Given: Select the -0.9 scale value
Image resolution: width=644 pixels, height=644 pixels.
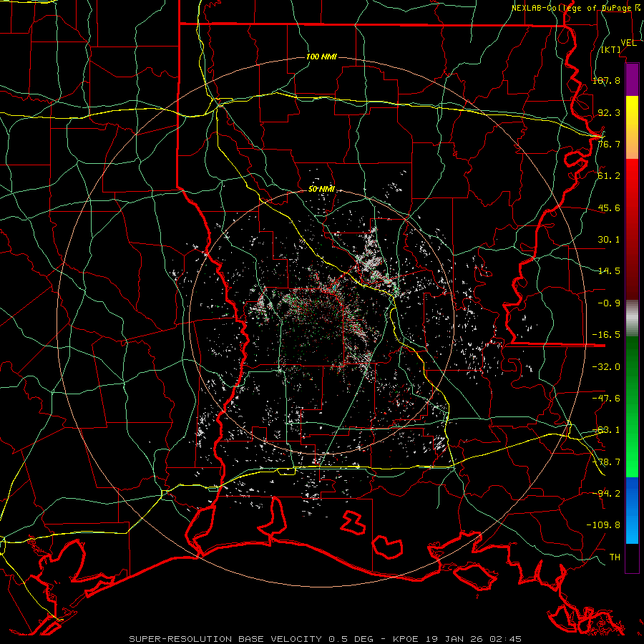Looking at the screenshot, I should coord(609,303).
